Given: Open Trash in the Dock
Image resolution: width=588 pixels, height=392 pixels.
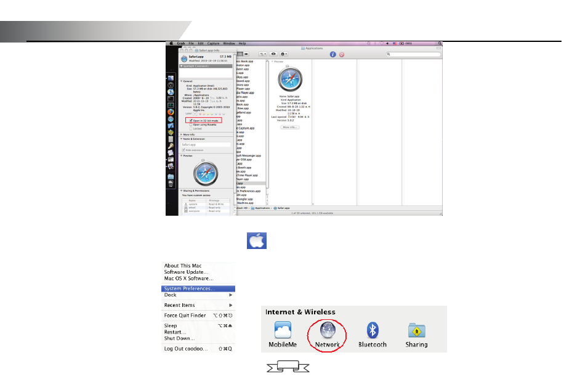Looking at the screenshot, I should click(x=171, y=184).
